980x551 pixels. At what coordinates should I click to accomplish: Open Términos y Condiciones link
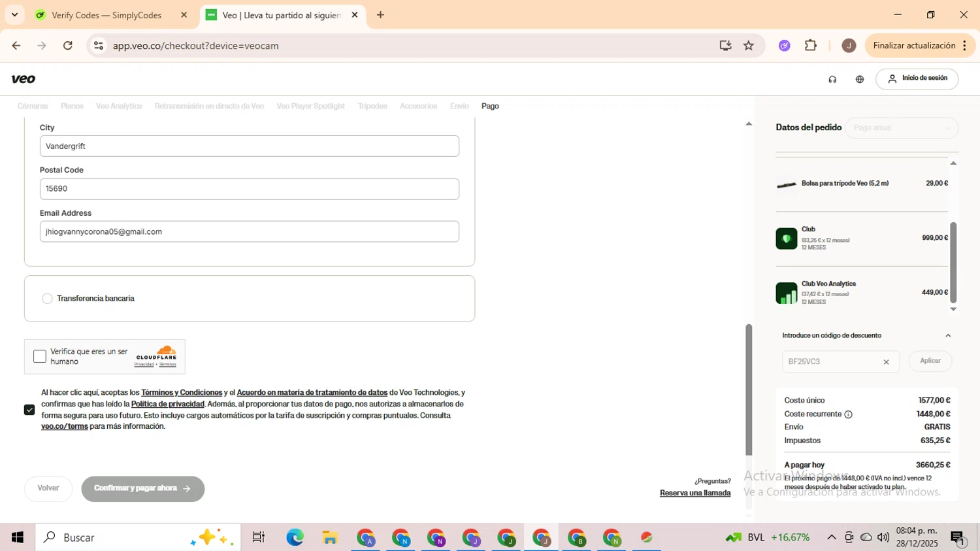pos(182,393)
